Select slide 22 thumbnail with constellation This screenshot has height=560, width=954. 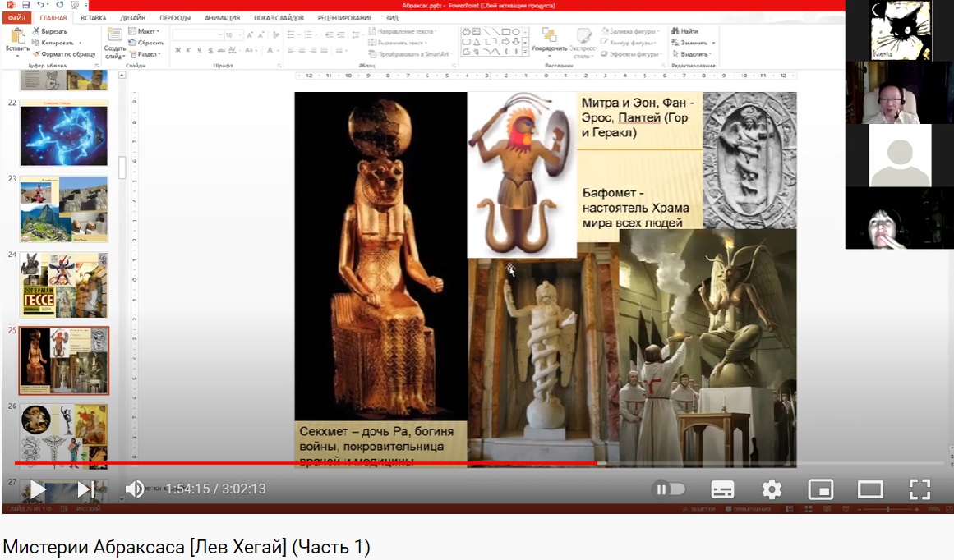[64, 133]
